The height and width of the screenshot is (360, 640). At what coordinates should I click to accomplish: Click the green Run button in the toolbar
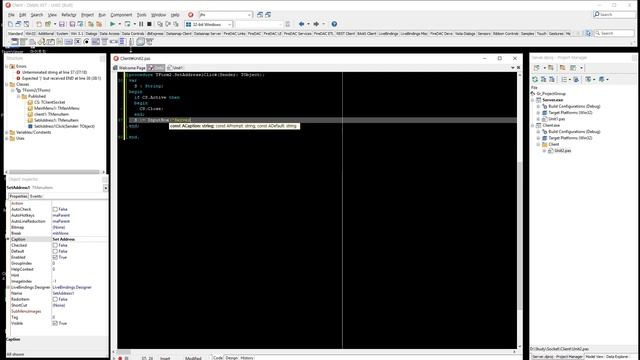pos(113,24)
